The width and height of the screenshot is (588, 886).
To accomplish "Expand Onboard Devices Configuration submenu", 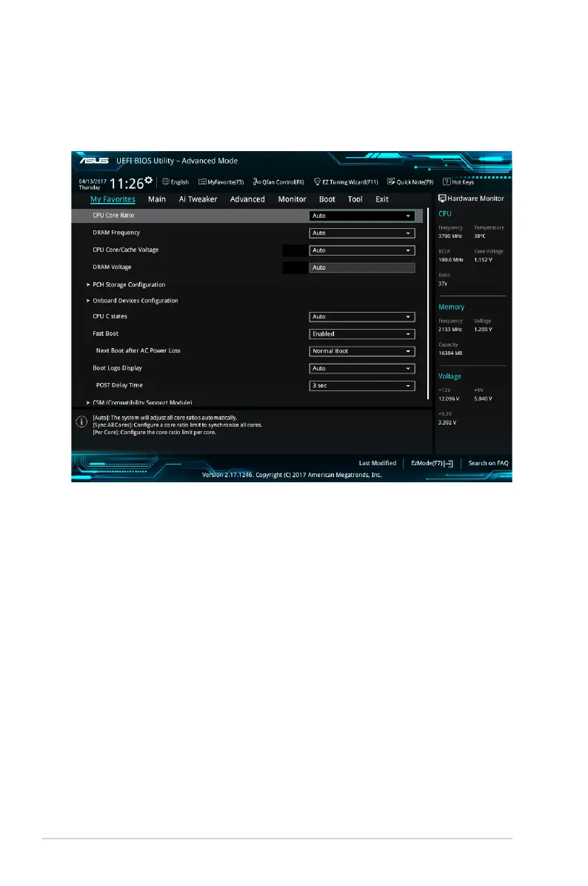I will pyautogui.click(x=135, y=301).
